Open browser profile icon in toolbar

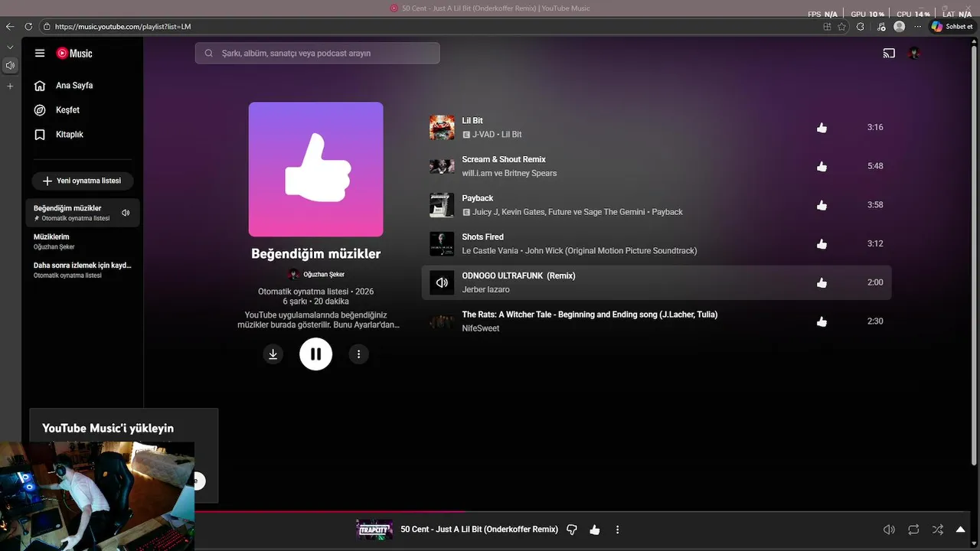pyautogui.click(x=900, y=27)
